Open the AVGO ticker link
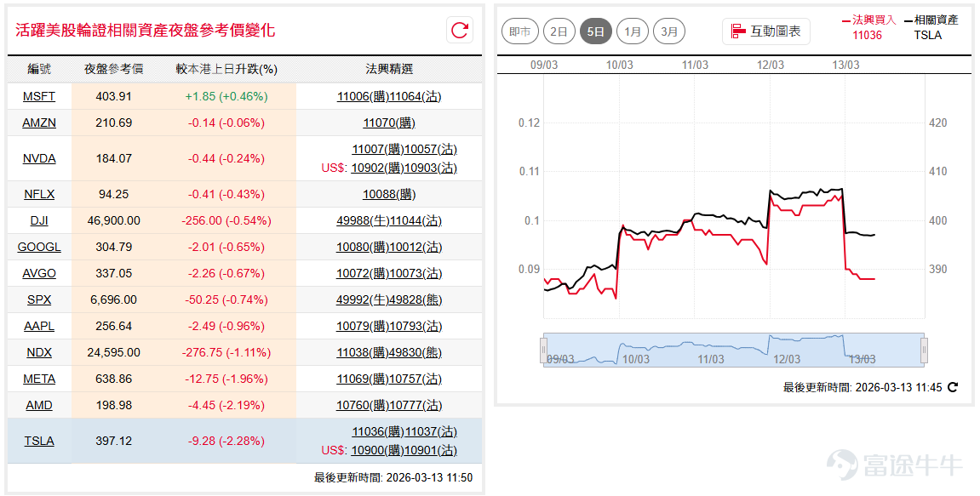Screen dimensions: 980x496 point(39,273)
